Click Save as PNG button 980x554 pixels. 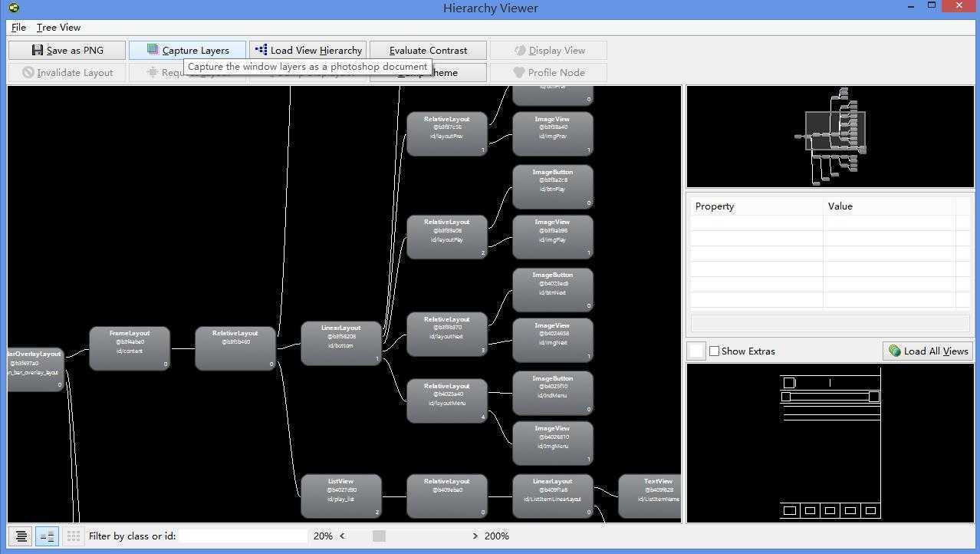67,50
